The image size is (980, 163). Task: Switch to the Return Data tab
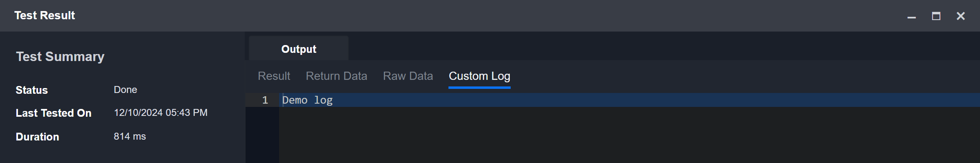[x=336, y=76]
